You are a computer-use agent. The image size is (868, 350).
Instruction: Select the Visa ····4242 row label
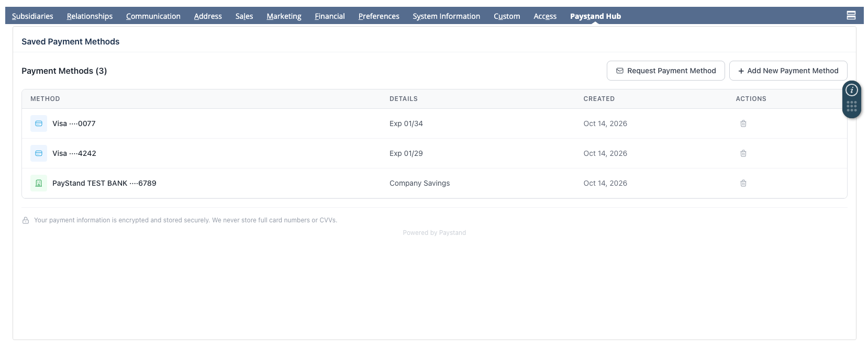coord(74,153)
